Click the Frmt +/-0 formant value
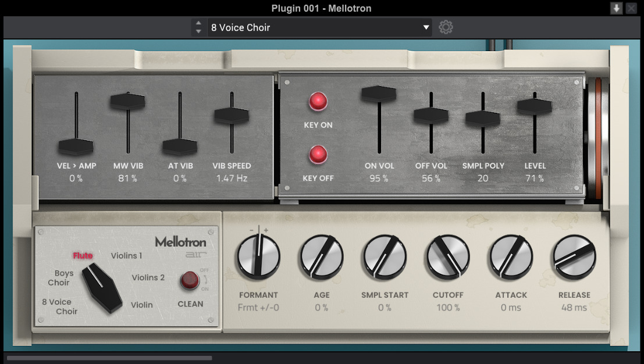 coord(258,308)
